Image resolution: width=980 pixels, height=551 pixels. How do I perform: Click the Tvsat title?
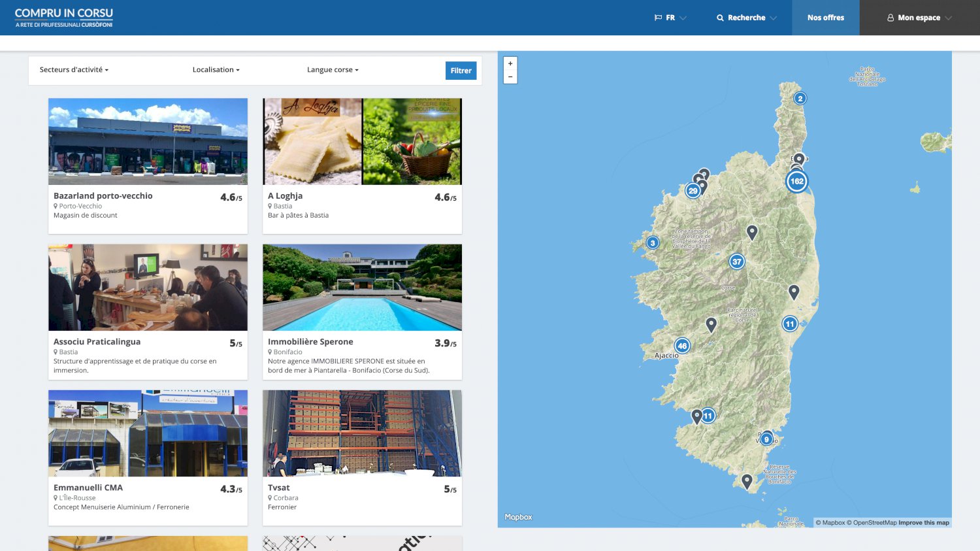point(278,488)
